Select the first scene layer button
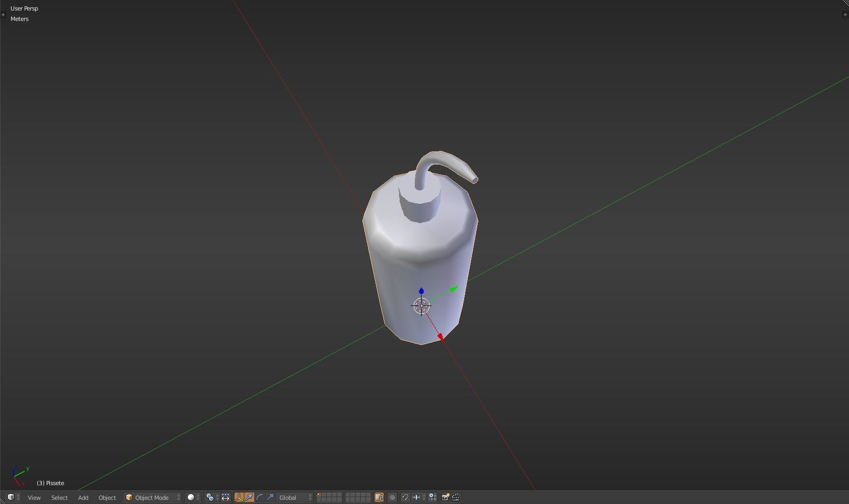Viewport: 849px width, 504px height. (319, 495)
